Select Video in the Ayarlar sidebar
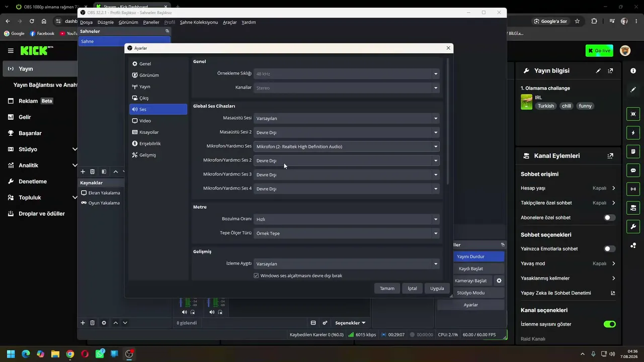 point(158,121)
